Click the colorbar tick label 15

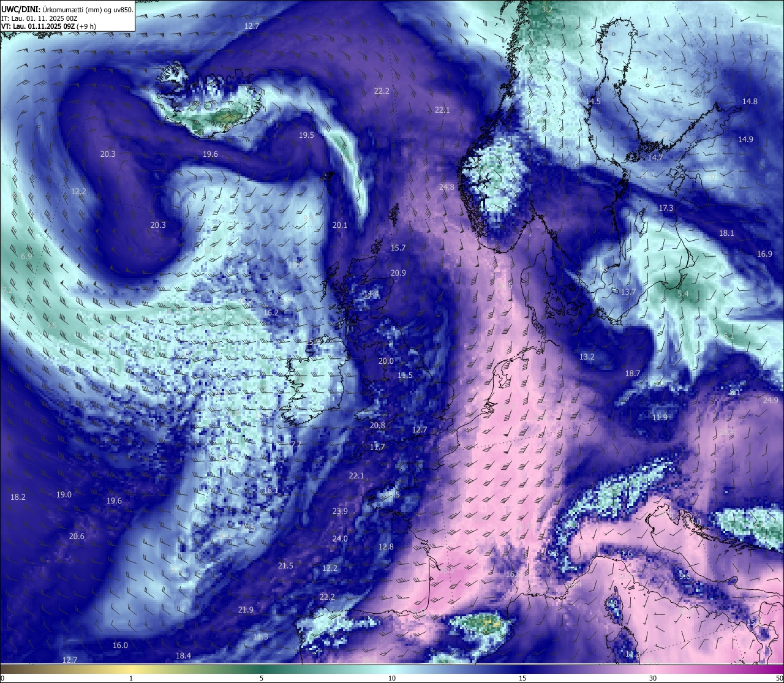(x=522, y=678)
